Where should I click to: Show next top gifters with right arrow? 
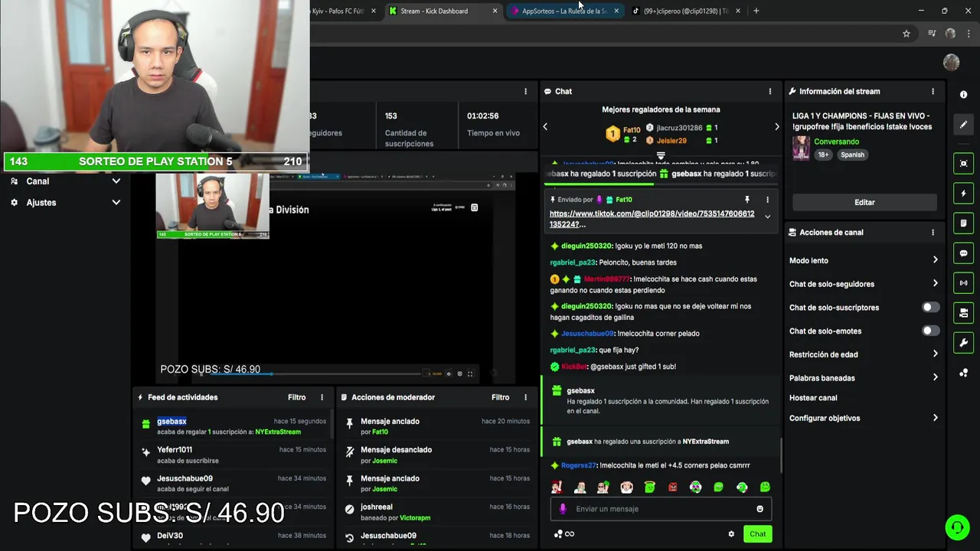(x=776, y=127)
